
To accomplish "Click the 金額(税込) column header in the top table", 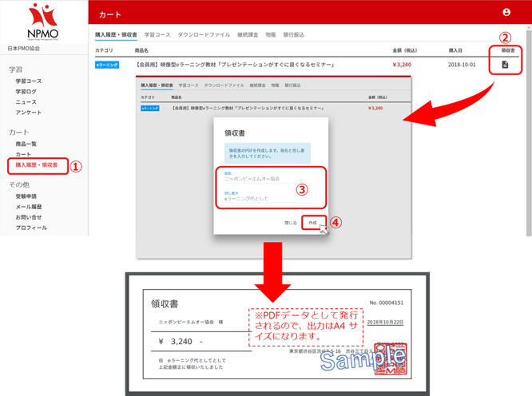I will [x=405, y=50].
